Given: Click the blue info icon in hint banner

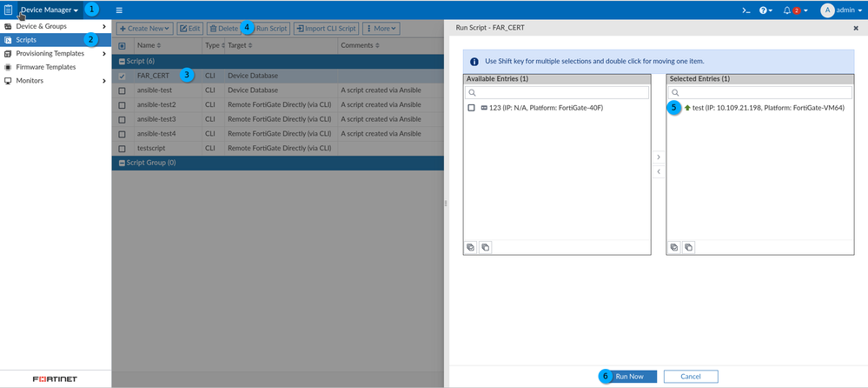Looking at the screenshot, I should [x=474, y=62].
